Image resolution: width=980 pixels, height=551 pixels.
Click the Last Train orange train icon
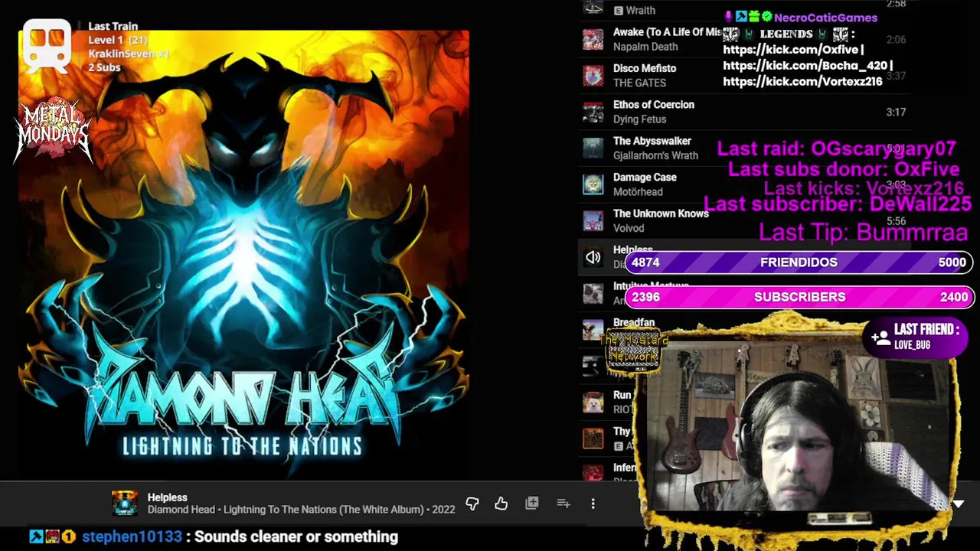tap(47, 46)
